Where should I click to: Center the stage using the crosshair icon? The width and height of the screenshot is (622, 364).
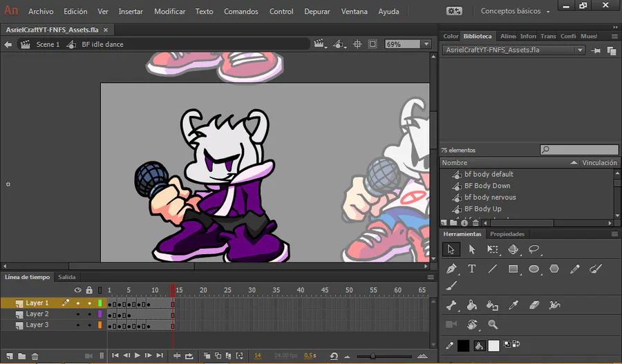[x=357, y=44]
